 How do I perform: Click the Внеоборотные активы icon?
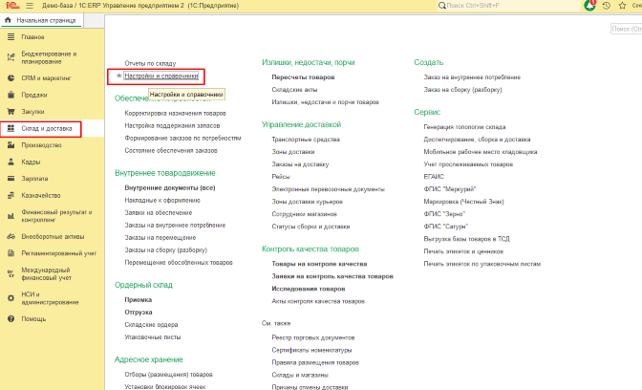11,237
